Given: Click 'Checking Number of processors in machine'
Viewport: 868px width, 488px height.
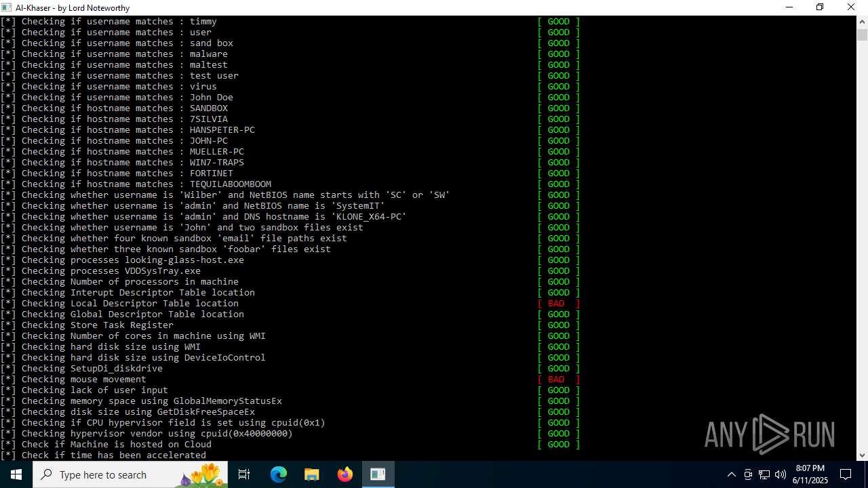Looking at the screenshot, I should point(130,282).
